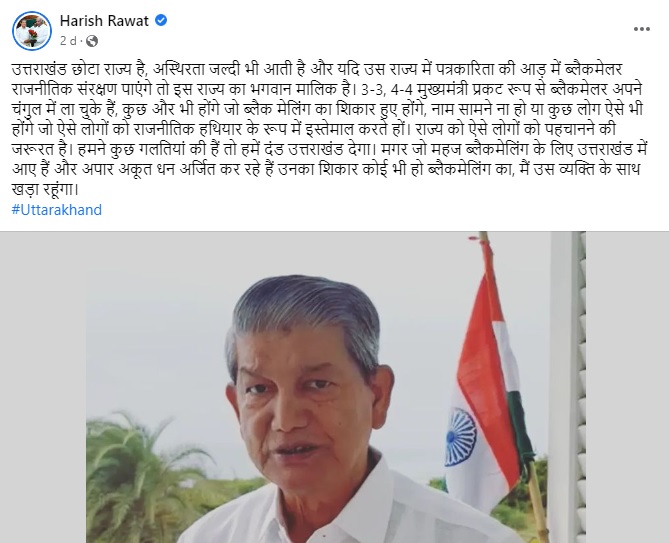Open the #Uttarakhand hashtag link
Viewport: 669px width, 543px height.
(57, 210)
